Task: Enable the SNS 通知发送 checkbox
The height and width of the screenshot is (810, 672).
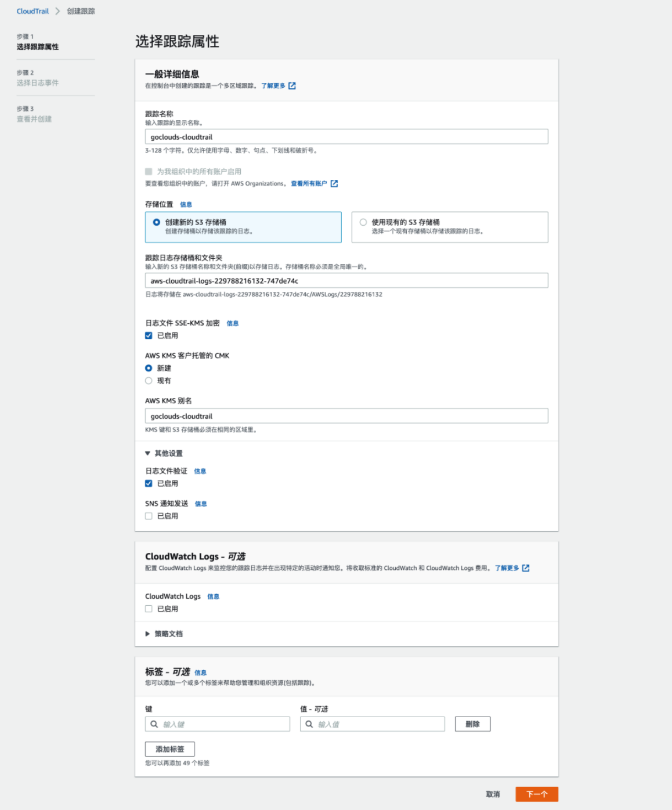Action: tap(149, 516)
